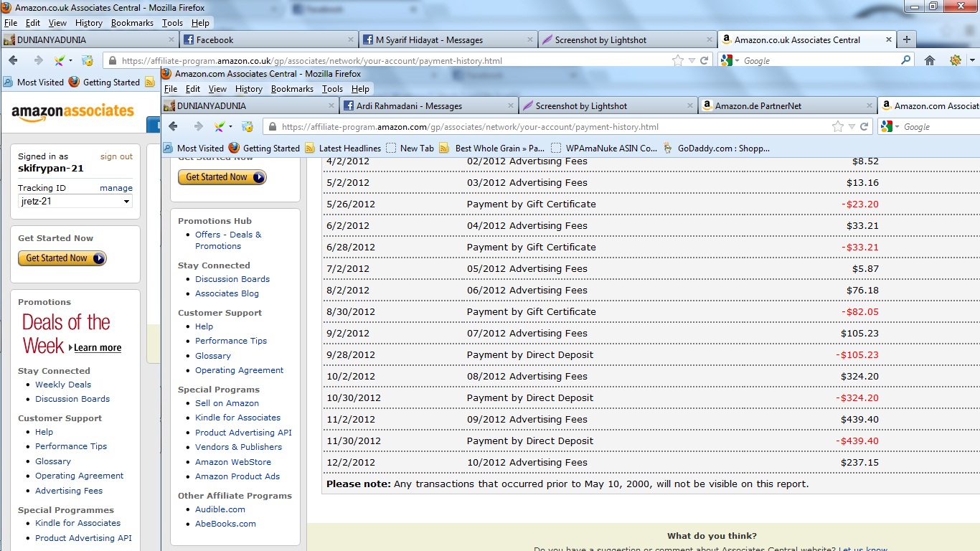Open Best Whole Grain bookmark
980x551 pixels.
491,149
